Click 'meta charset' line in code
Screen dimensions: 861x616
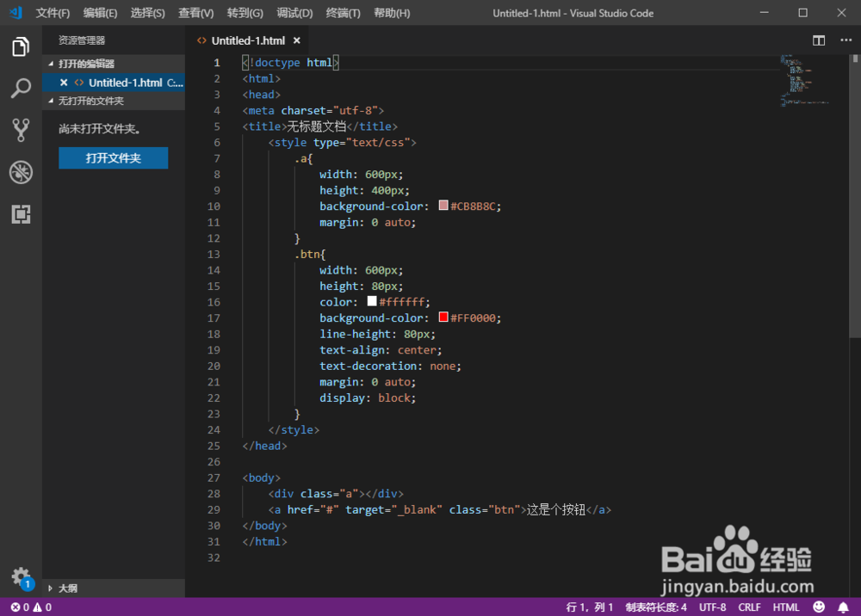(313, 110)
